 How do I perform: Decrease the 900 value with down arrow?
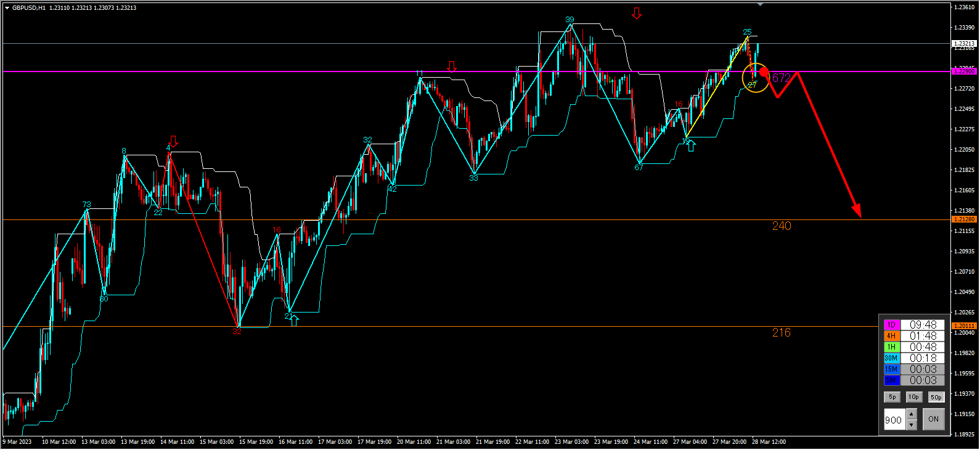pyautogui.click(x=912, y=425)
